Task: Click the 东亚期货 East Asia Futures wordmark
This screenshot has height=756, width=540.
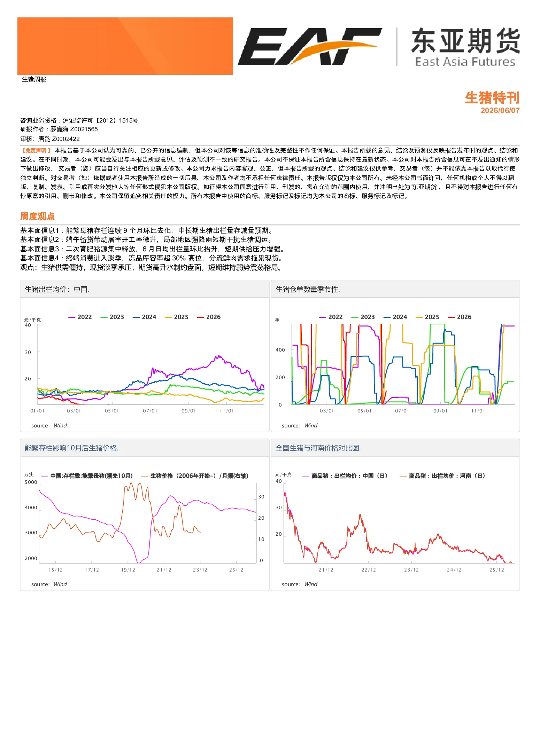Action: pos(465,47)
